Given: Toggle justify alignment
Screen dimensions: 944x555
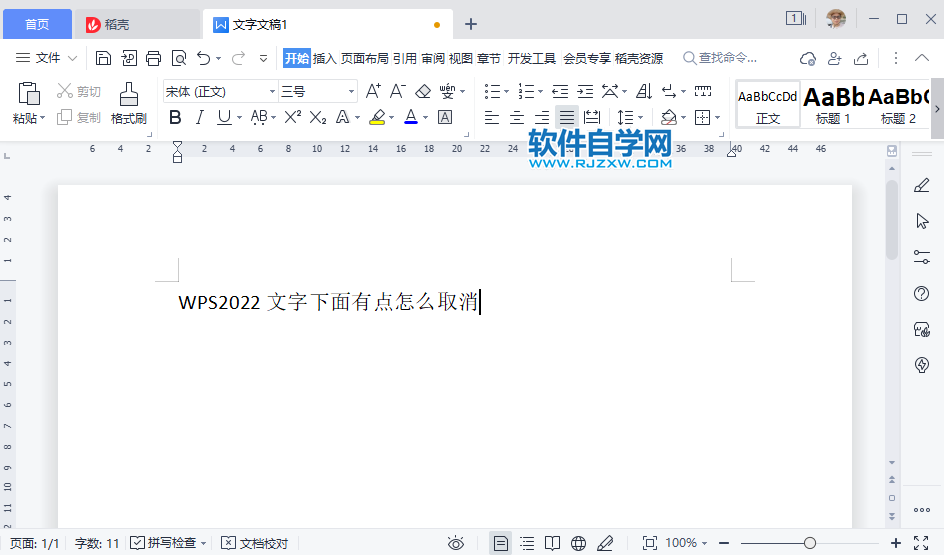Looking at the screenshot, I should point(567,117).
